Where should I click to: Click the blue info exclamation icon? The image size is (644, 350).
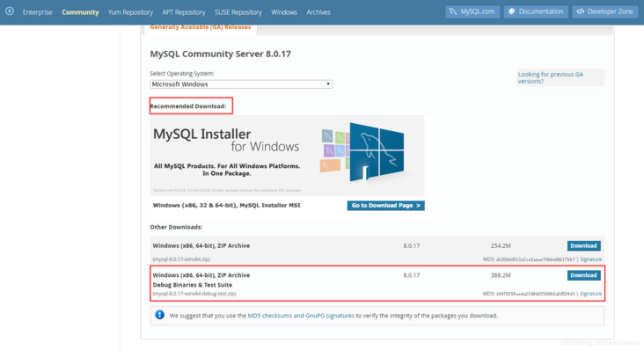click(160, 315)
